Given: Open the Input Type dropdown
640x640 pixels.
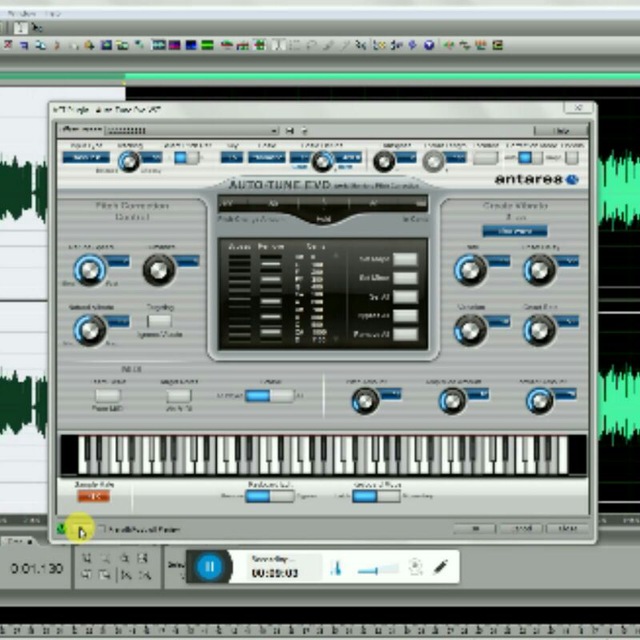Looking at the screenshot, I should point(87,157).
